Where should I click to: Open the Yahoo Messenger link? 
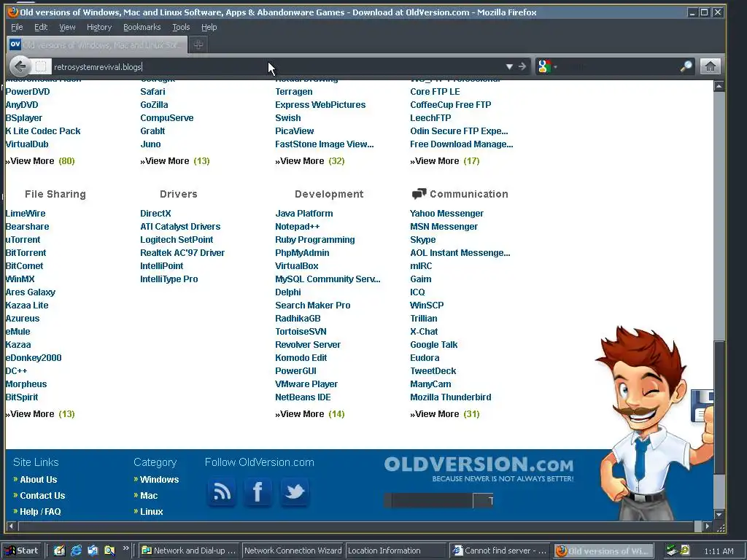447,214
